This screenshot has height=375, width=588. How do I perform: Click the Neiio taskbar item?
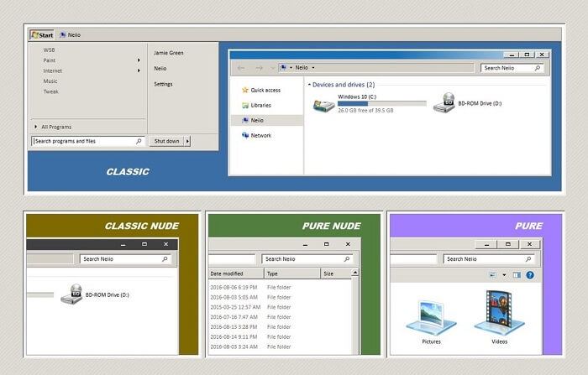70,35
